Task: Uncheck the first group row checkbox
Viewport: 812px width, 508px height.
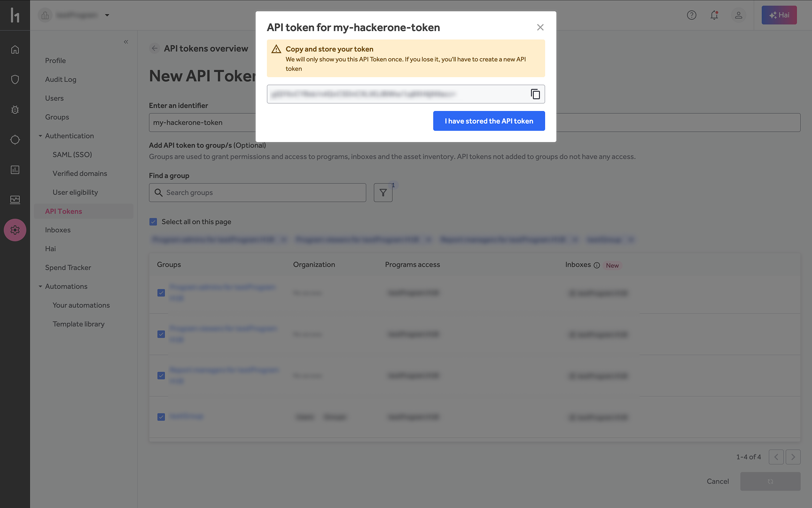Action: click(161, 293)
